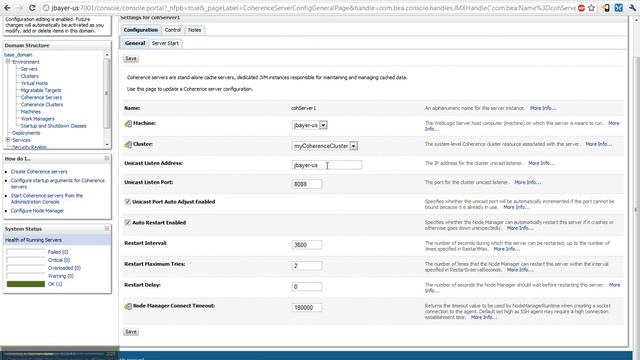Screen dimensions: 640x360
Task: Open Startup and Shutdown Classes item
Action: (x=53, y=126)
